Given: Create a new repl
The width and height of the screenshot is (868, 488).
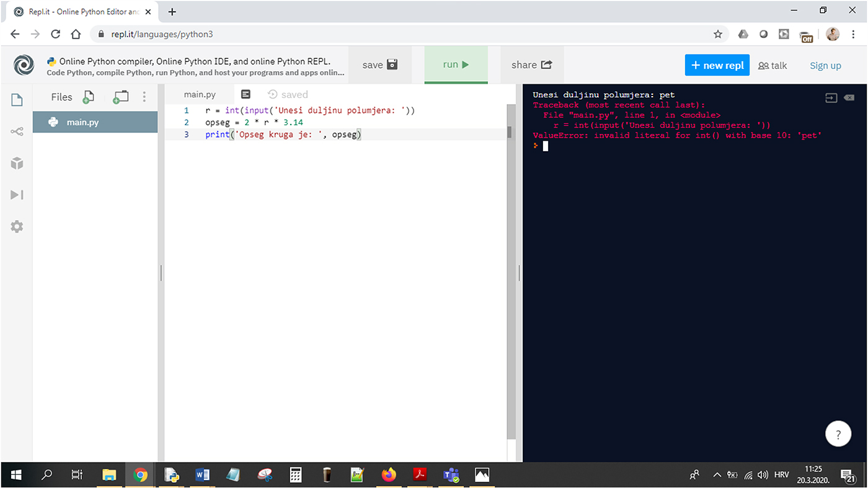Looking at the screenshot, I should pyautogui.click(x=717, y=65).
